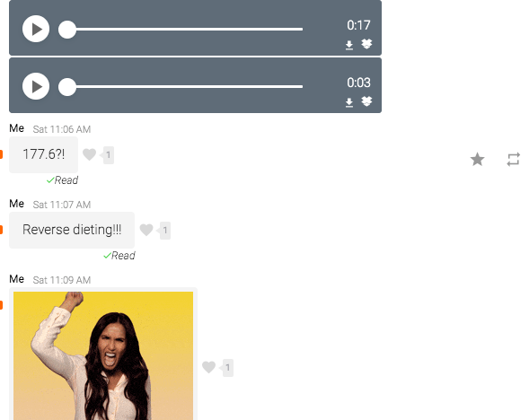This screenshot has height=420, width=529.
Task: Click the repeat arrows icon beside '177.6?!'
Action: click(514, 160)
